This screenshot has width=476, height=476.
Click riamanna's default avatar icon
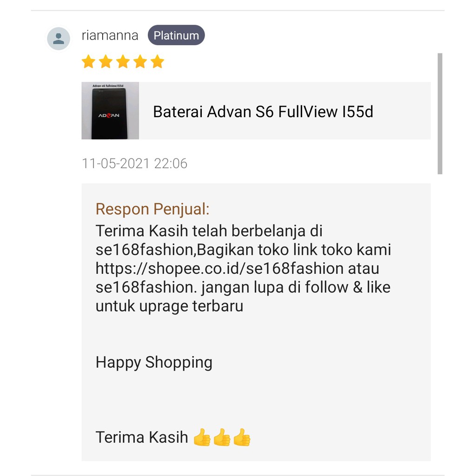58,39
